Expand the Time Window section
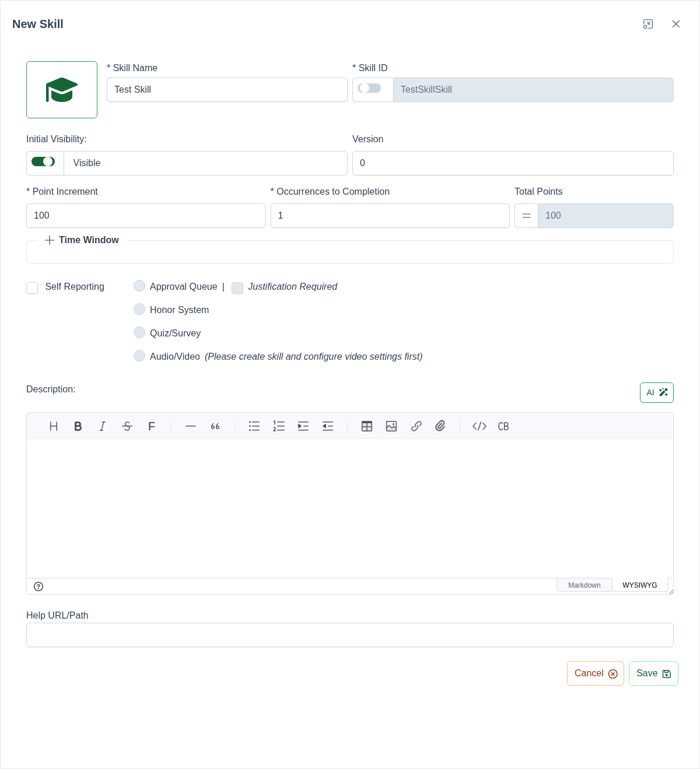 82,240
